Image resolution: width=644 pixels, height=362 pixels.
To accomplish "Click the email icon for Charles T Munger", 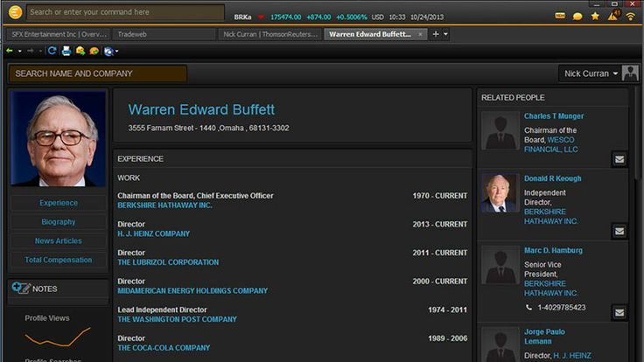I will tap(619, 159).
